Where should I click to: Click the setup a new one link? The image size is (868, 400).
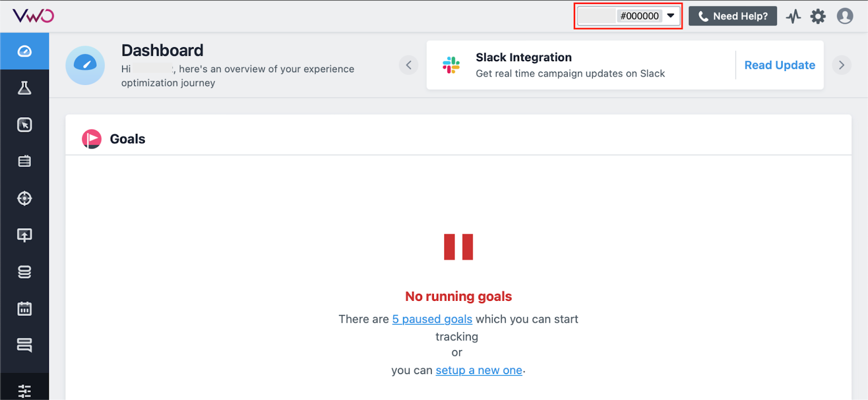[x=479, y=370]
